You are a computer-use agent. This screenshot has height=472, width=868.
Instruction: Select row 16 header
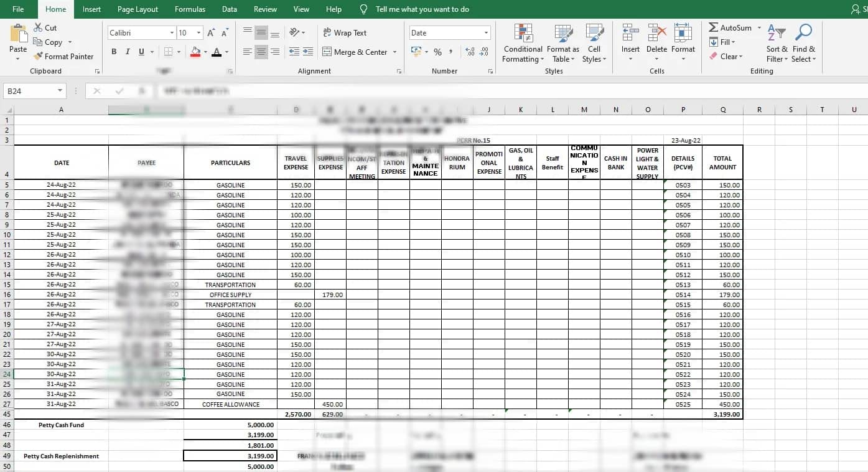(7, 295)
